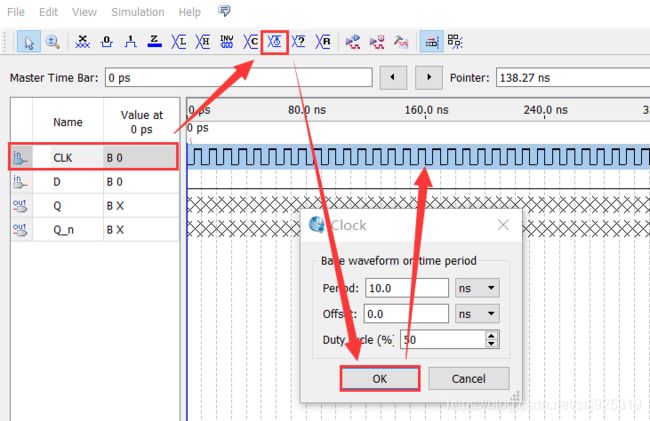The width and height of the screenshot is (650, 421).
Task: Click the Master Time Bar field
Action: [239, 77]
